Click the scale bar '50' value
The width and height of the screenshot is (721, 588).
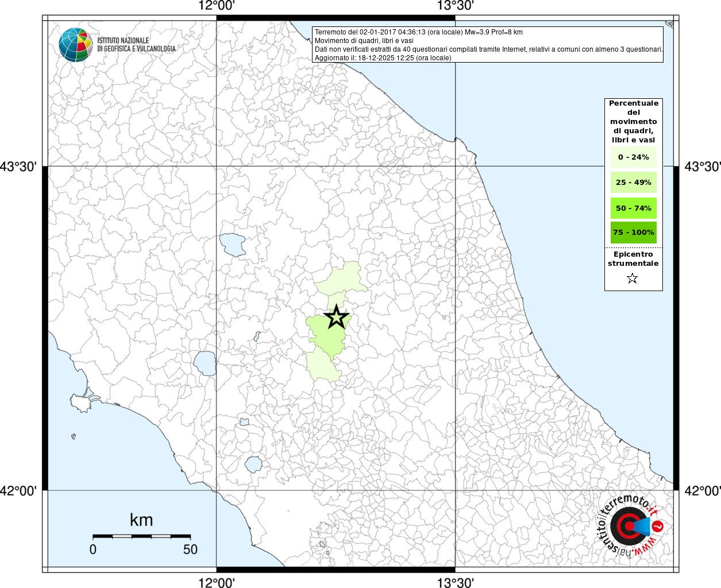pos(190,550)
